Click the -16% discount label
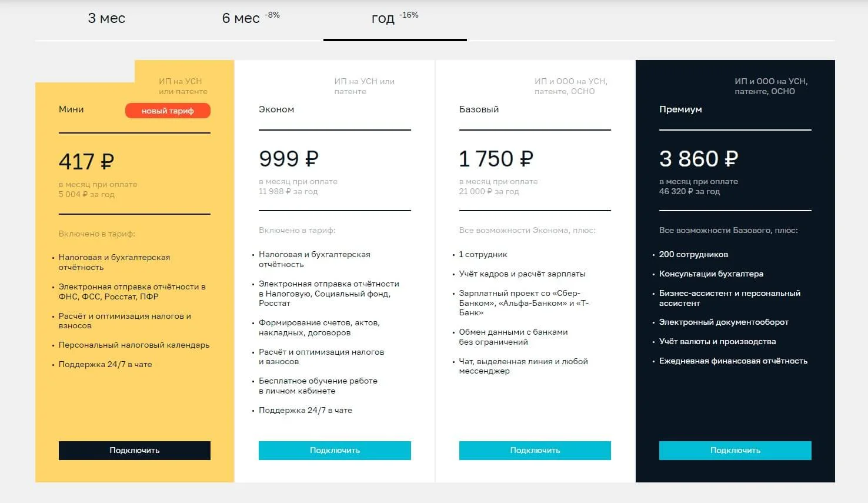The height and width of the screenshot is (503, 868). (409, 15)
